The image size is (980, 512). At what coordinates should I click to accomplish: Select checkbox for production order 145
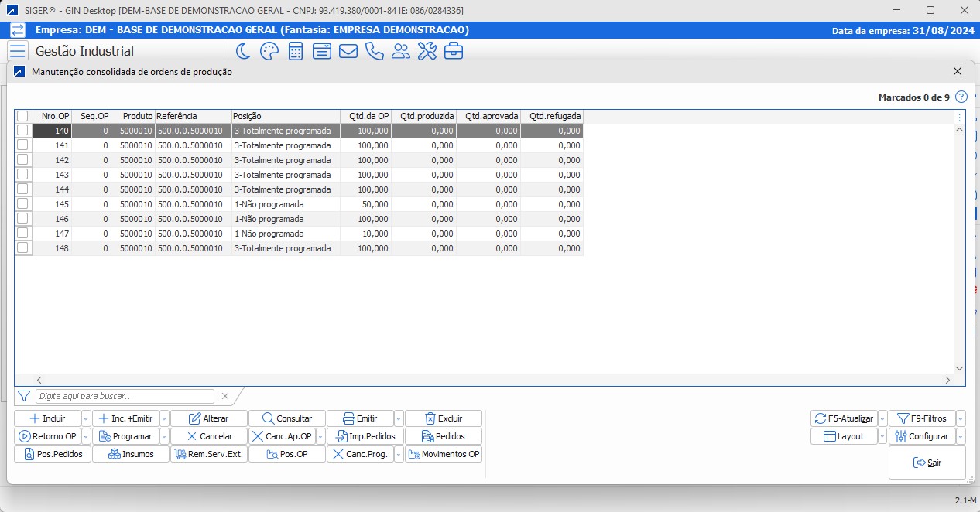tap(23, 204)
